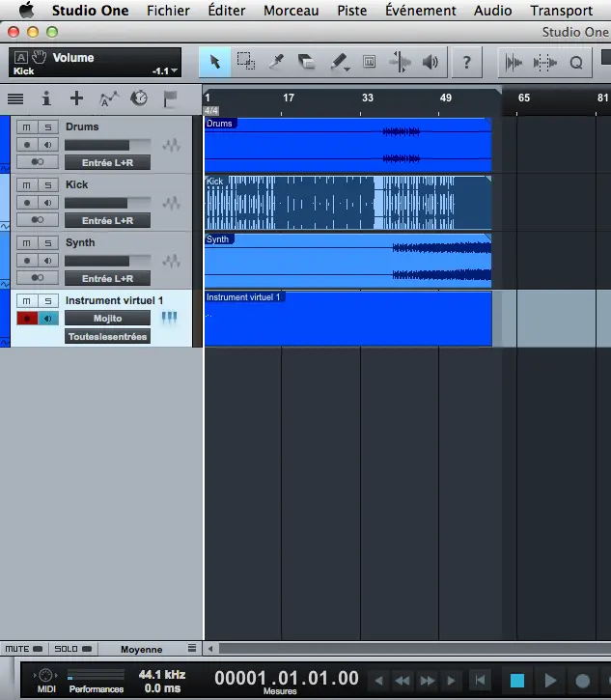Click the waveform icon on Drums track

pos(171,145)
